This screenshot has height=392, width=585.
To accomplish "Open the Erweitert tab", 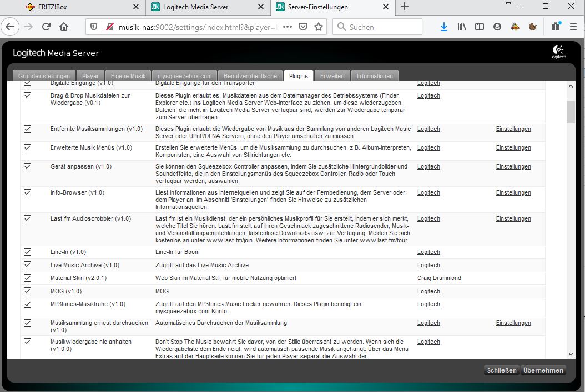I will 332,75.
